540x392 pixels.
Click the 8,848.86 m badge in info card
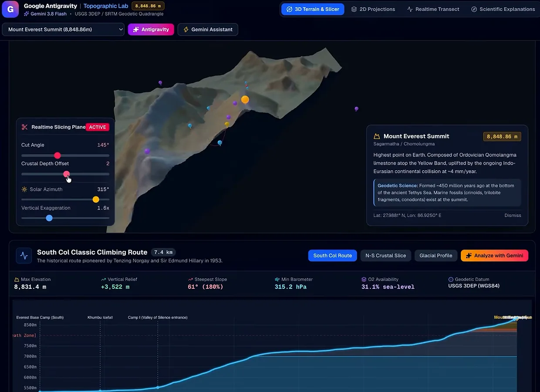(x=502, y=136)
